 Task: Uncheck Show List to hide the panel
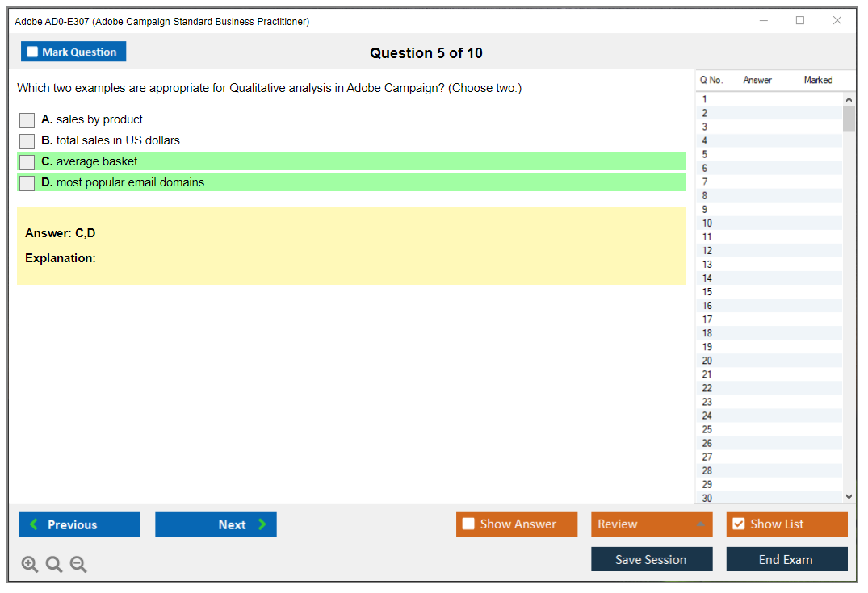click(738, 524)
